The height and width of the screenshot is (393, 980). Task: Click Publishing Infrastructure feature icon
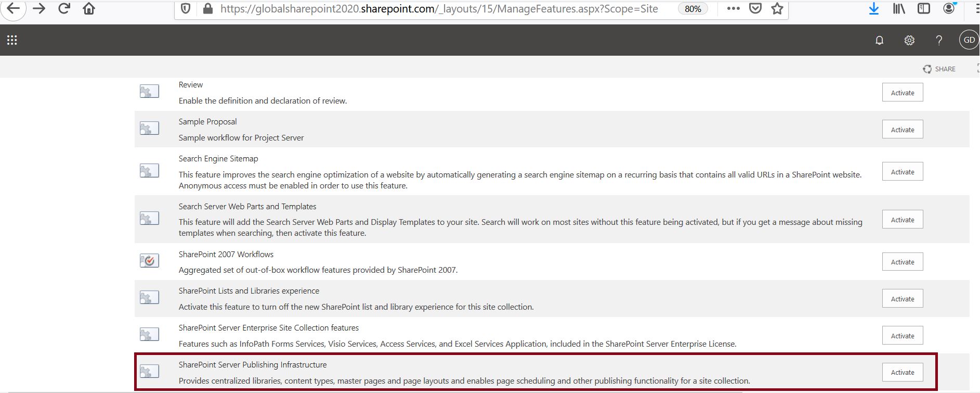point(149,372)
